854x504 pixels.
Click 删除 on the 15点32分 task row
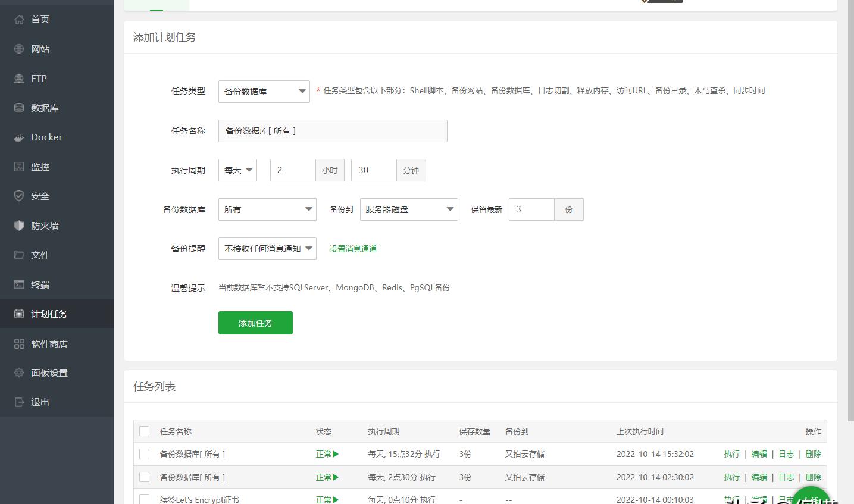tap(814, 454)
